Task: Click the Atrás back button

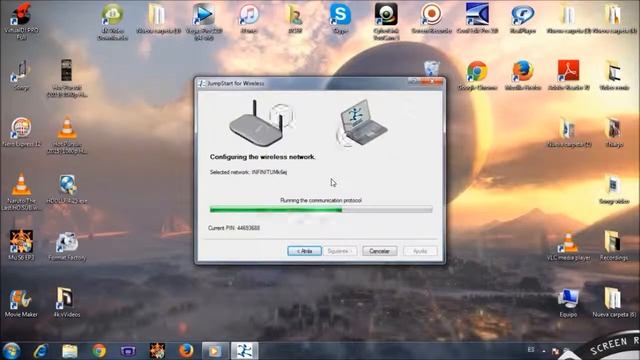Action: point(304,251)
